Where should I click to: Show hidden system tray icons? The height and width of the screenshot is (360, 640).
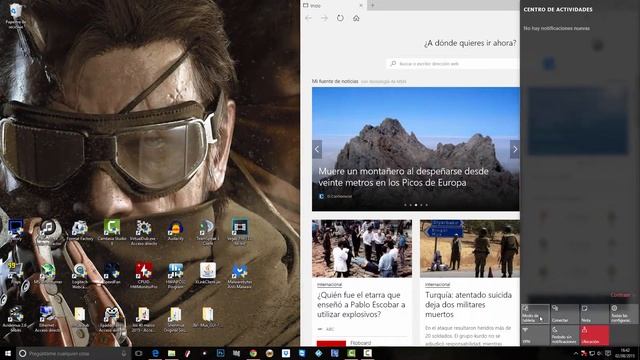click(576, 353)
